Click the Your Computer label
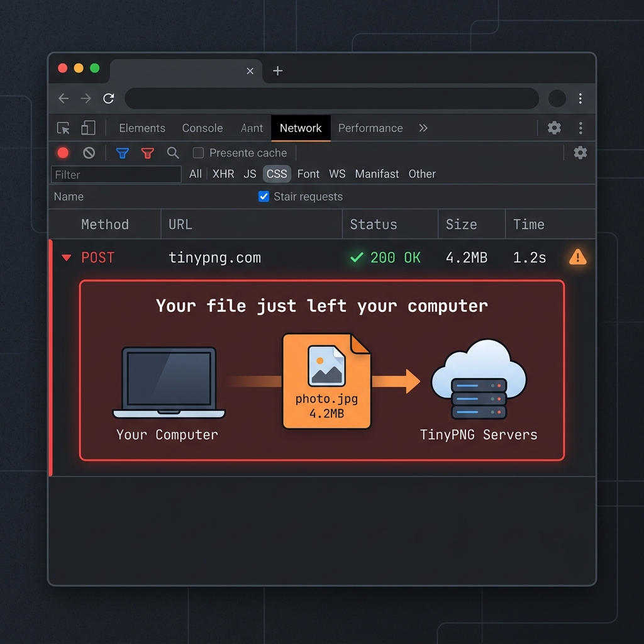 167,435
